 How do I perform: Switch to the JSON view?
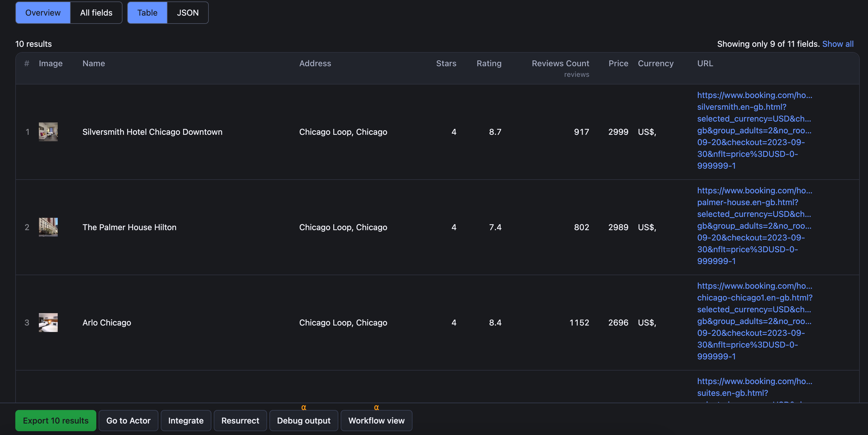pyautogui.click(x=187, y=12)
